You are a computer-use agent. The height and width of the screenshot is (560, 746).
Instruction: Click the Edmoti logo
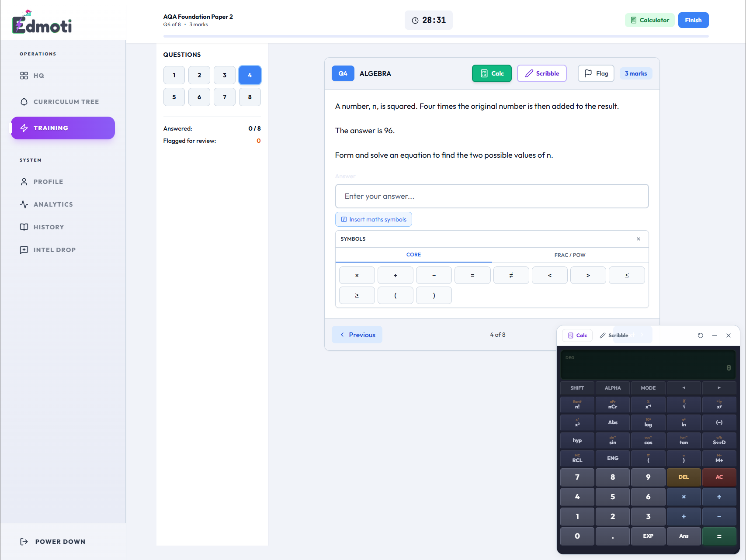tap(42, 23)
